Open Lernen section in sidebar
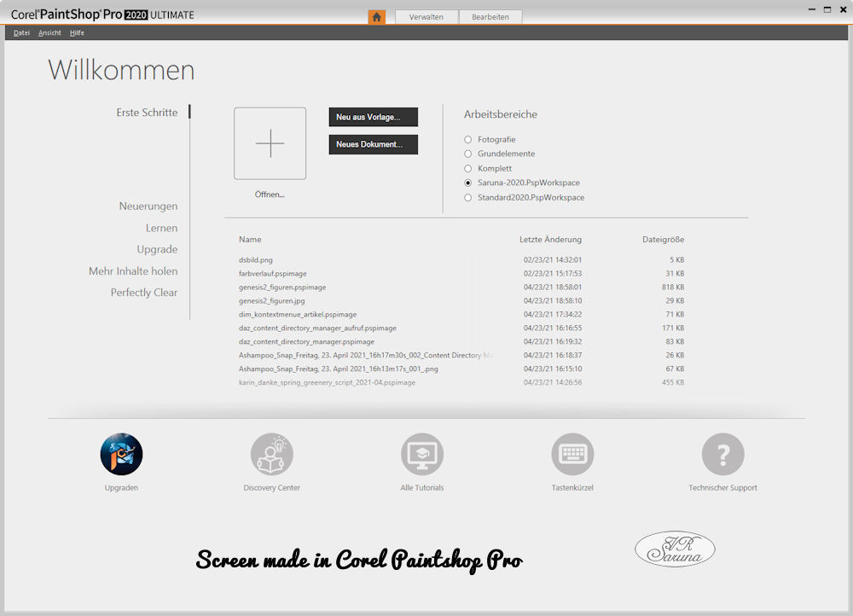Image resolution: width=853 pixels, height=616 pixels. coord(161,228)
